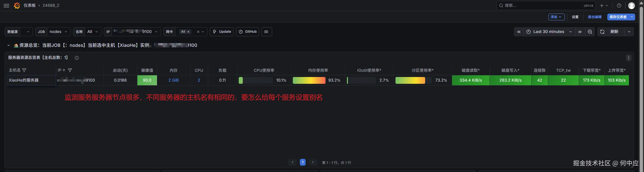The width and height of the screenshot is (644, 172).
Task: Open the dashboard links list menu
Action: 266,32
